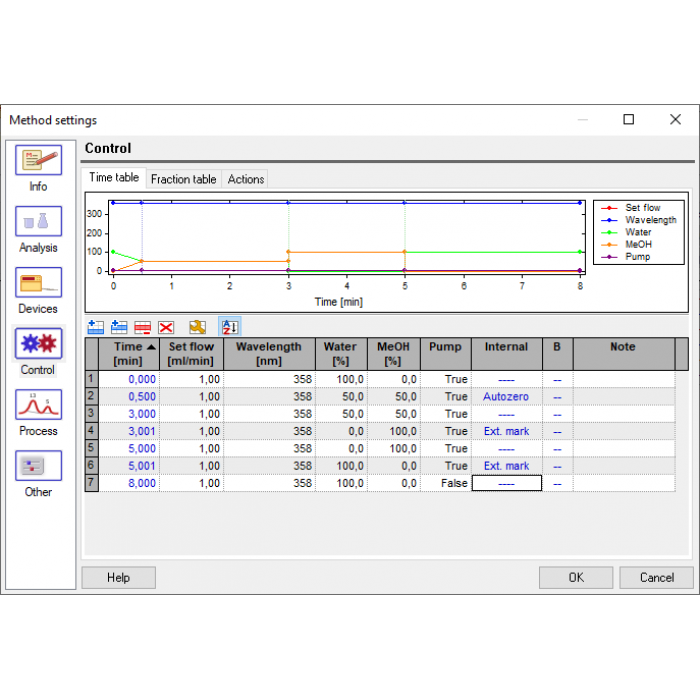Toggle the A-Z sort button

(x=229, y=327)
